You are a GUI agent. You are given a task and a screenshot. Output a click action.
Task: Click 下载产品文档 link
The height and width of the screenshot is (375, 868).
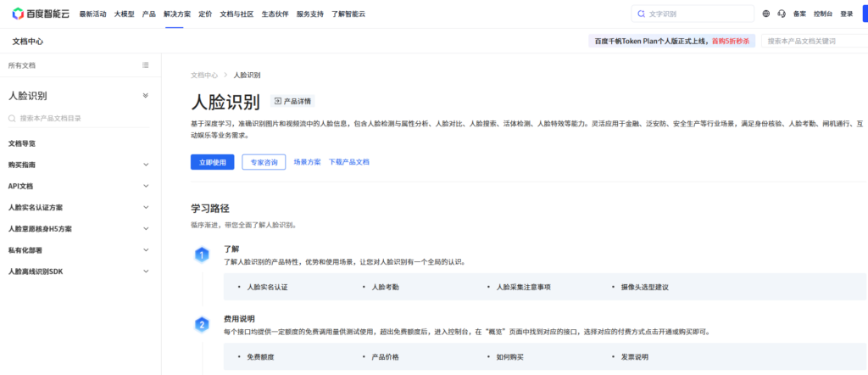pos(348,162)
